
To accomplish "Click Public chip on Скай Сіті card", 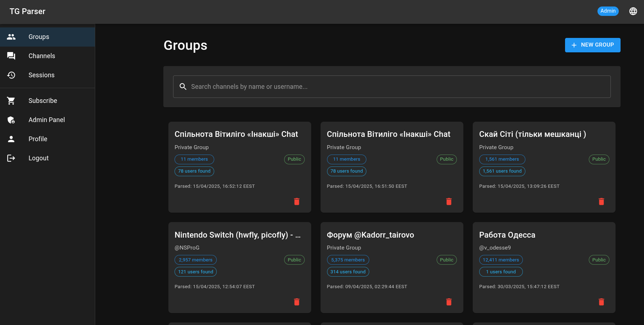I will 599,159.
